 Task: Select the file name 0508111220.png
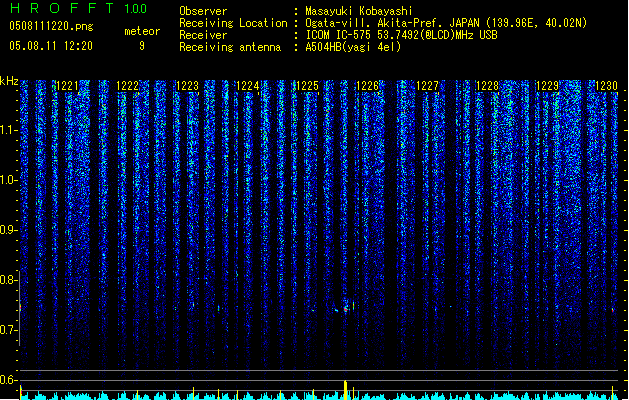[51, 26]
